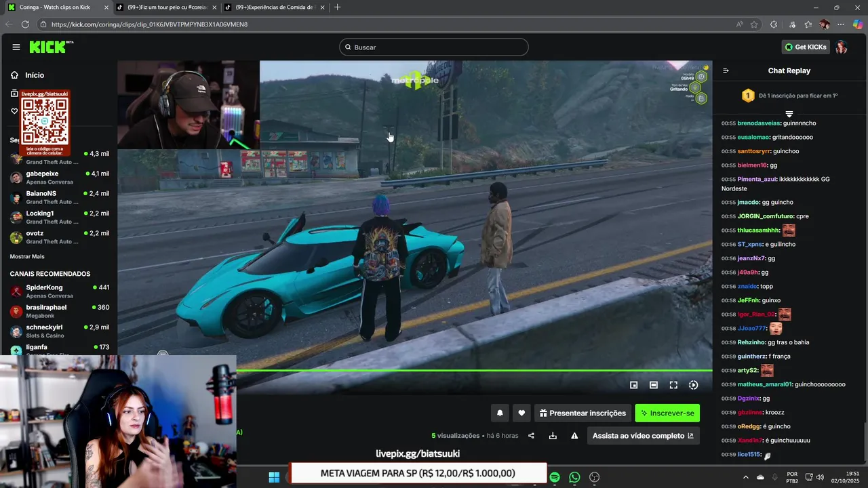Toggle mini player mode in the video

pos(633,385)
